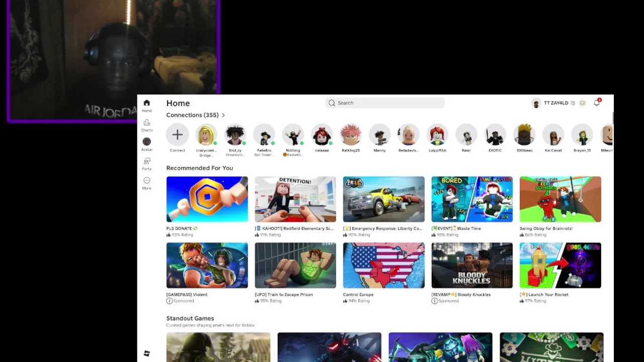
Task: Click the Sponsored info icon under Bloody Knuckles
Action: [434, 301]
